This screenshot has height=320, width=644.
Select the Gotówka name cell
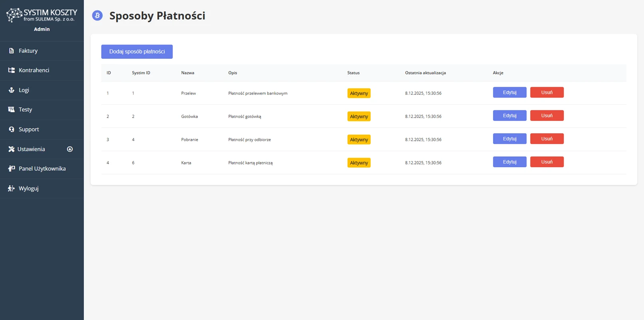click(189, 116)
